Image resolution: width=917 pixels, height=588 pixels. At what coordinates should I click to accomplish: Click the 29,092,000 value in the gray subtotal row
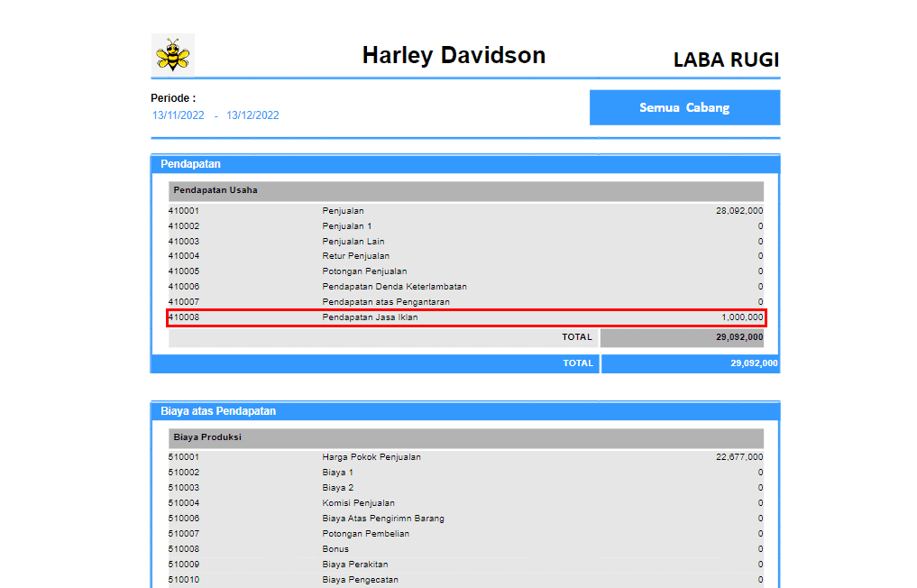pos(739,337)
